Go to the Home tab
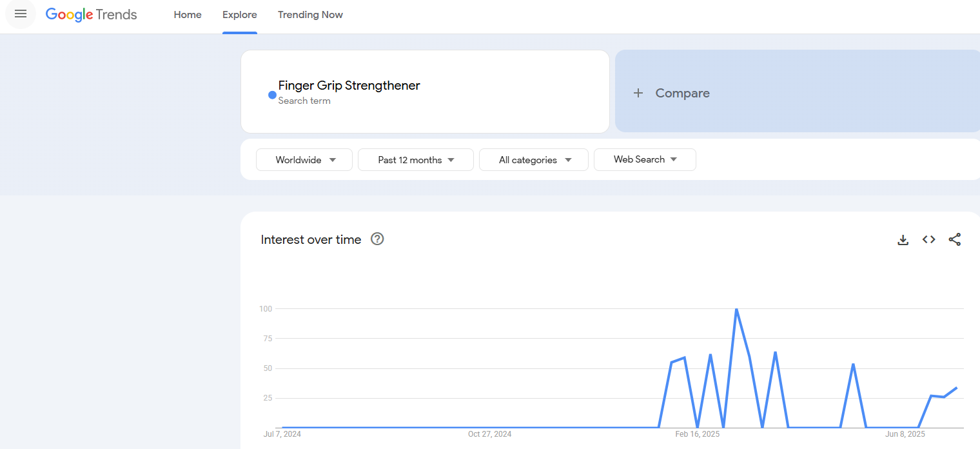 [x=188, y=15]
